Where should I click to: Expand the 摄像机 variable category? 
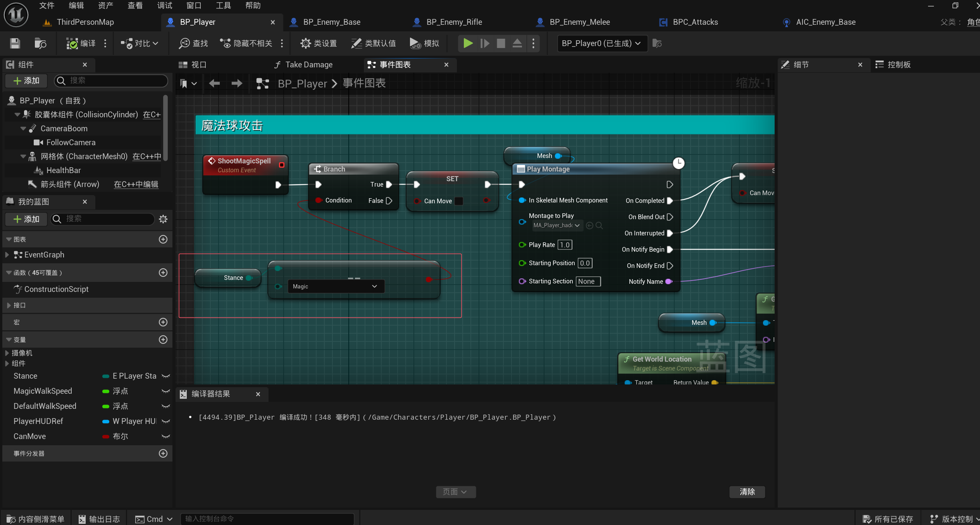[x=7, y=353]
